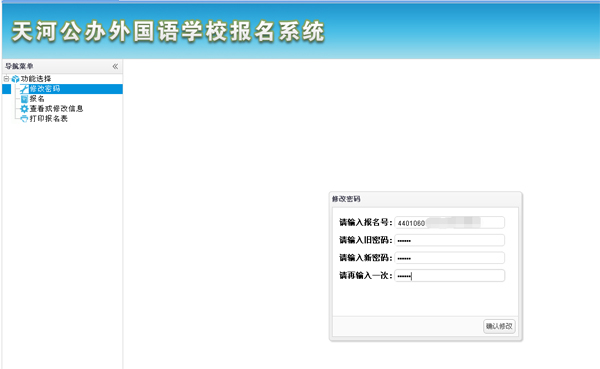This screenshot has height=369, width=600.
Task: Click the pencil icon next to 修改密码
Action: [24, 89]
